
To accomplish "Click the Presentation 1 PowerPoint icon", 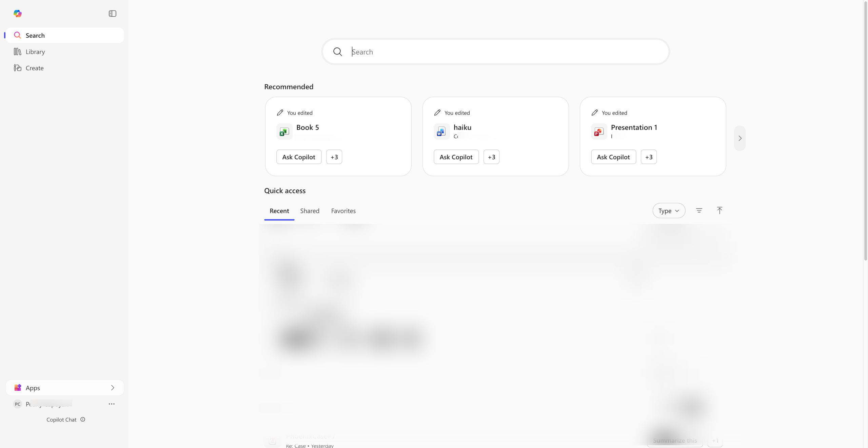I will pos(599,131).
